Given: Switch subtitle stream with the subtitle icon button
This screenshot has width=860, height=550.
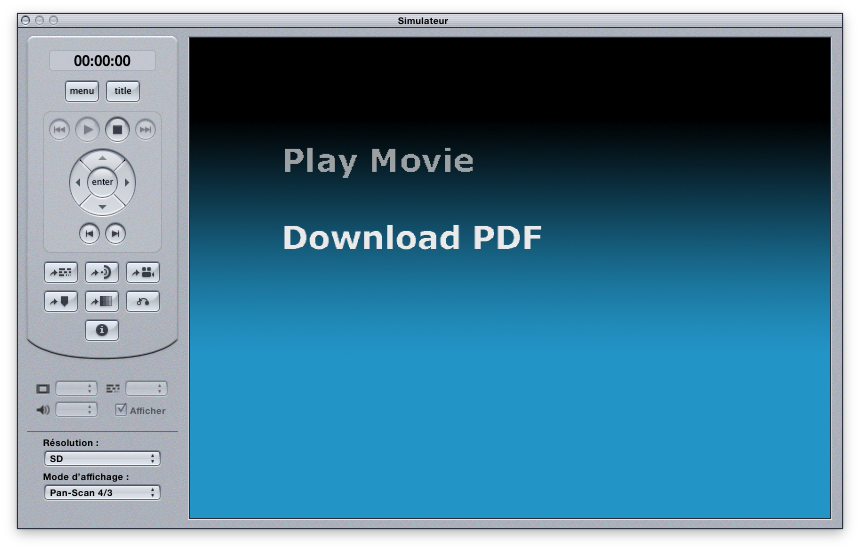Looking at the screenshot, I should (61, 273).
